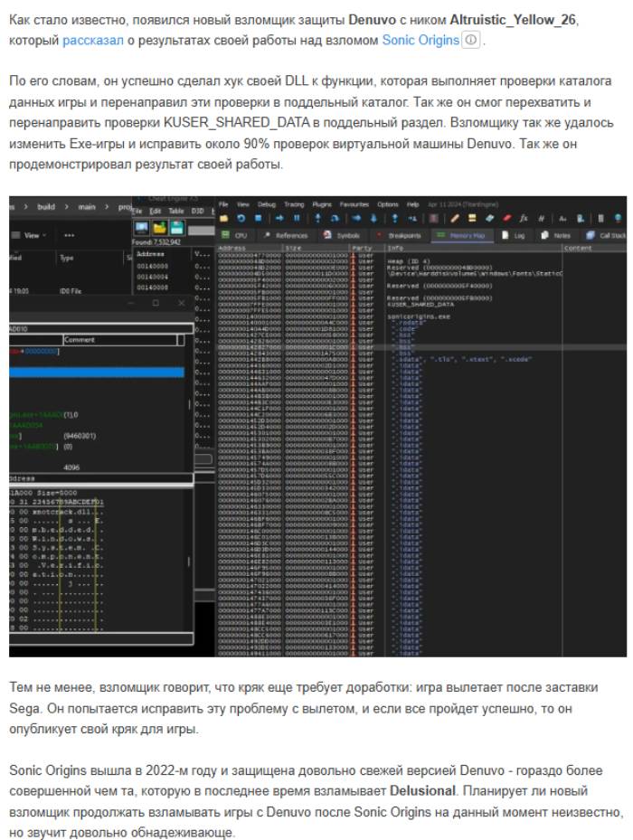
Task: Click the Address column header in memory map
Action: 250,248
